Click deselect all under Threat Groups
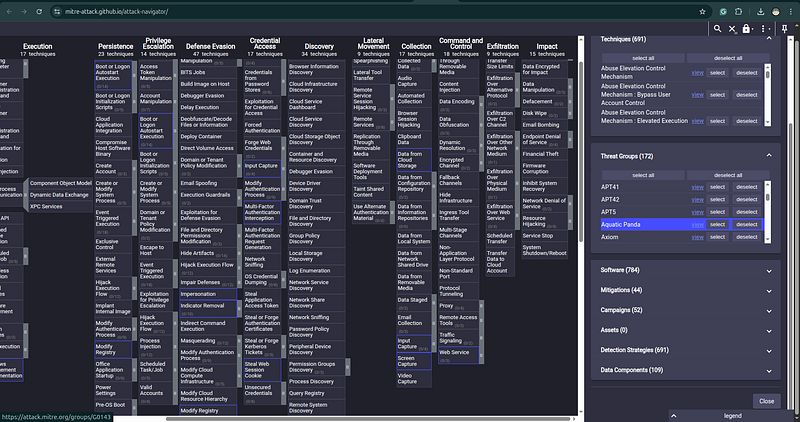Viewport: 800px width, 422px height. 728,175
